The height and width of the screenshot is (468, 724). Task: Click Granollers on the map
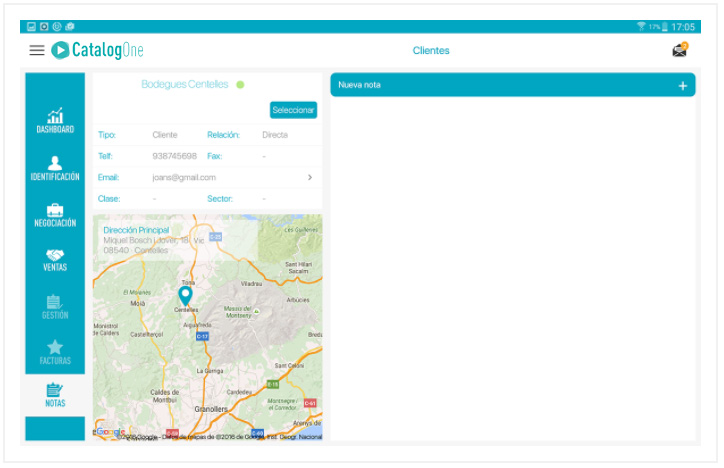(x=211, y=409)
